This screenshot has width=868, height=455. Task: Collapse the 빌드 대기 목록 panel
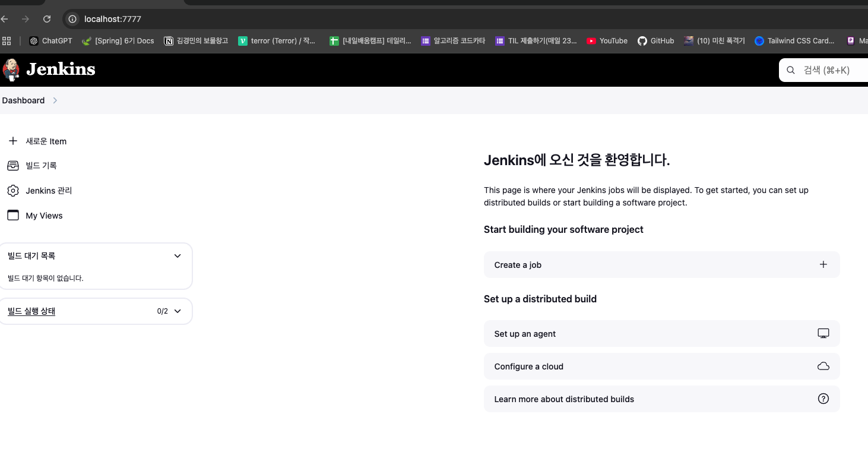tap(177, 255)
